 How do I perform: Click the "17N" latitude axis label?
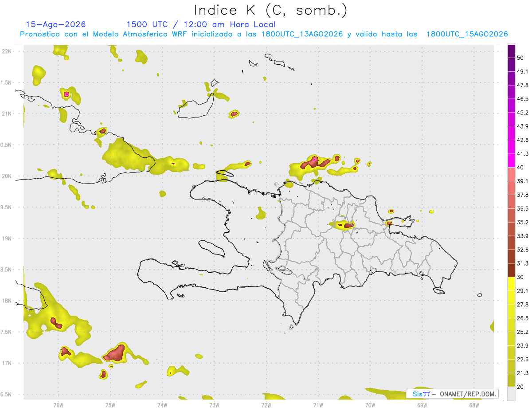tap(6, 363)
